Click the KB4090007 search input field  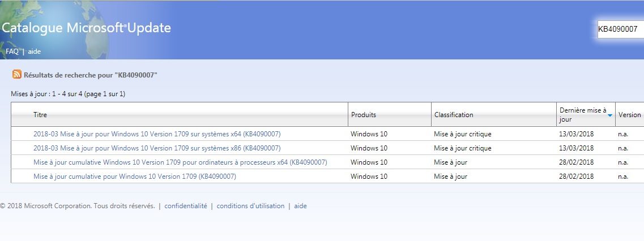pyautogui.click(x=620, y=29)
